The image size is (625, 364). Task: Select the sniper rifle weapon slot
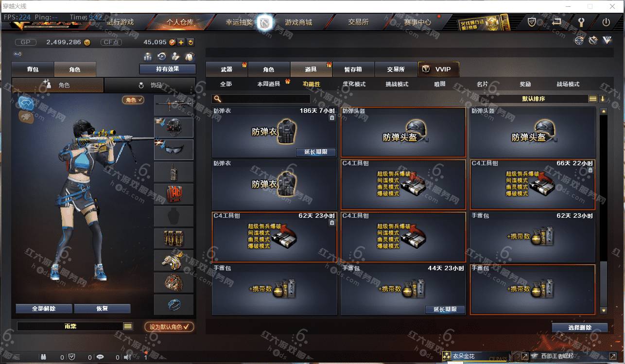tap(174, 105)
